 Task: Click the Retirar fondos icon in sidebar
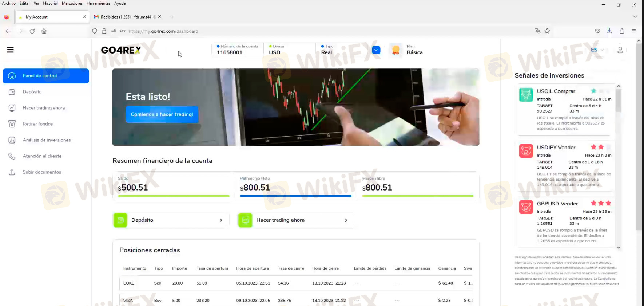12,124
